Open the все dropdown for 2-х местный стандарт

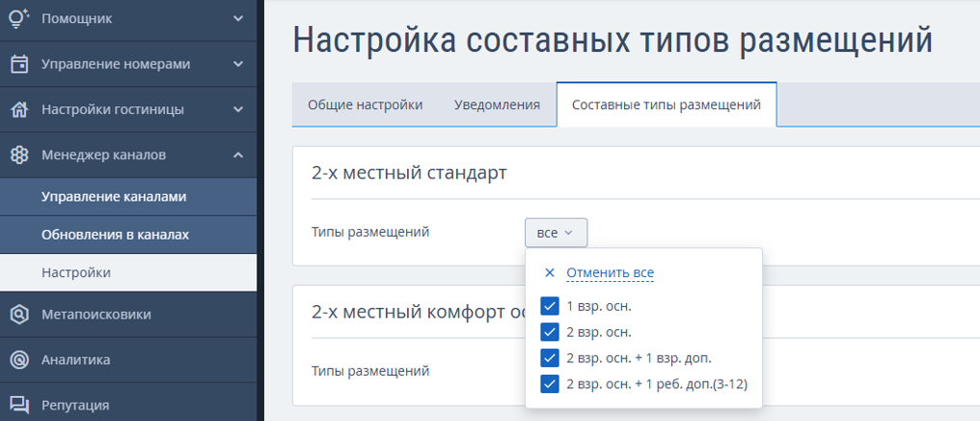click(556, 233)
